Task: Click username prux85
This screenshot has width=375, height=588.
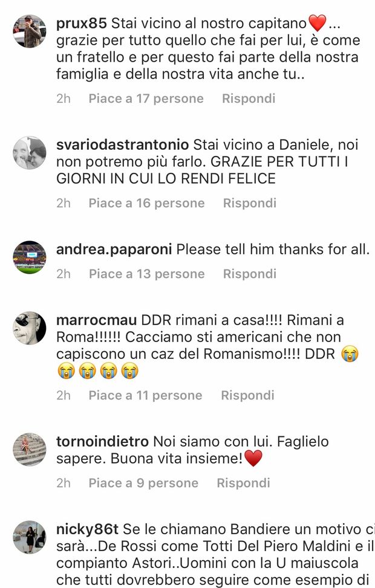Action: 82,24
